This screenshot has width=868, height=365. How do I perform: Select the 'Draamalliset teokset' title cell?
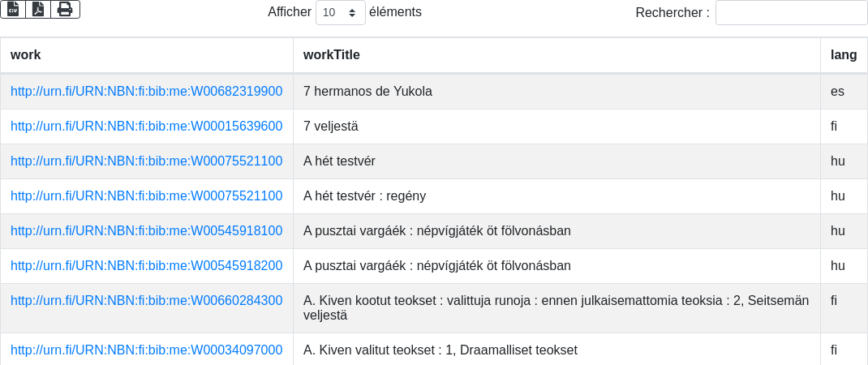[x=440, y=350]
